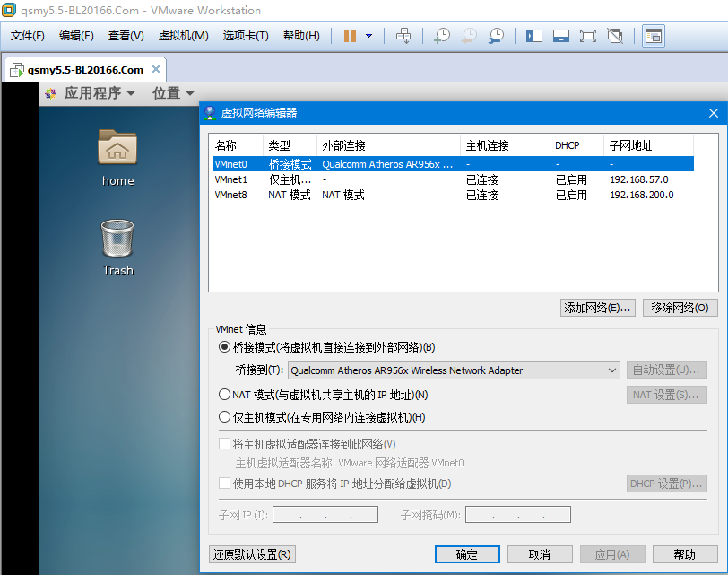Click 还原默认设置(R) button

pyautogui.click(x=252, y=554)
